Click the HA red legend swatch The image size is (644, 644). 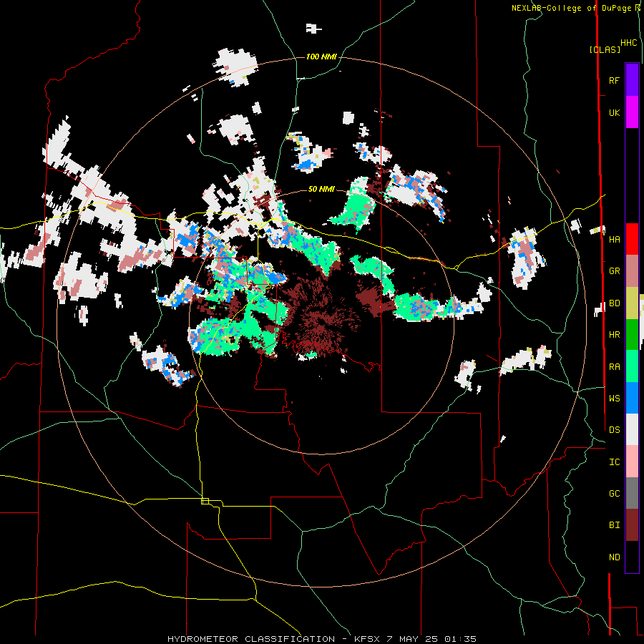632,239
